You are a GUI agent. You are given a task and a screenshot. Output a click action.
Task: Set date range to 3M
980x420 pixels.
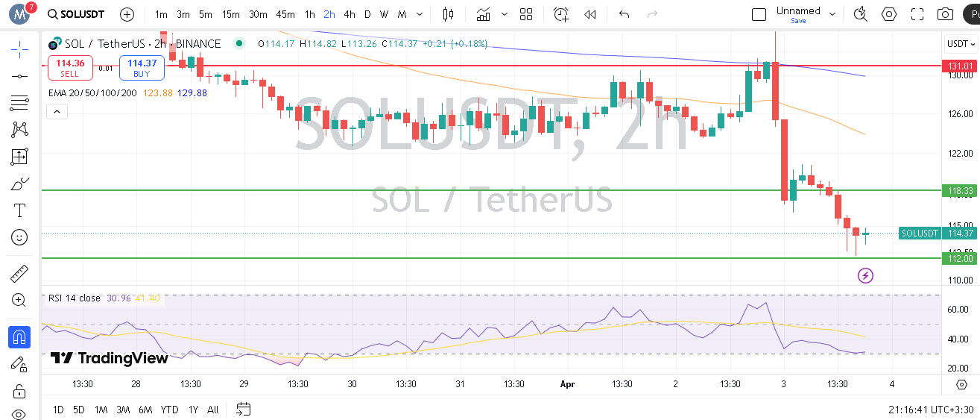point(123,409)
